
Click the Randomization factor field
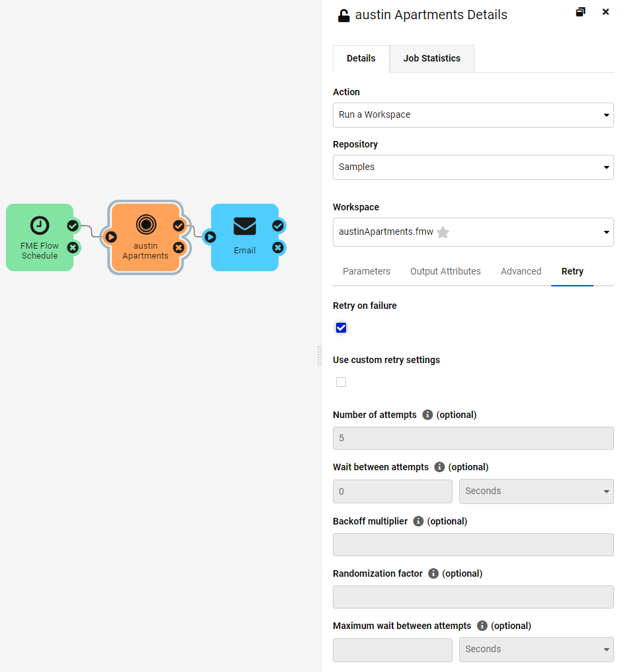click(x=473, y=597)
